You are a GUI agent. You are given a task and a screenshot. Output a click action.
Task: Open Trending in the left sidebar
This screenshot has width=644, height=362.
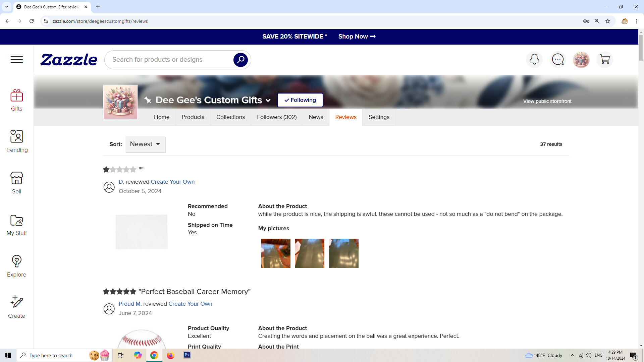pos(16,141)
